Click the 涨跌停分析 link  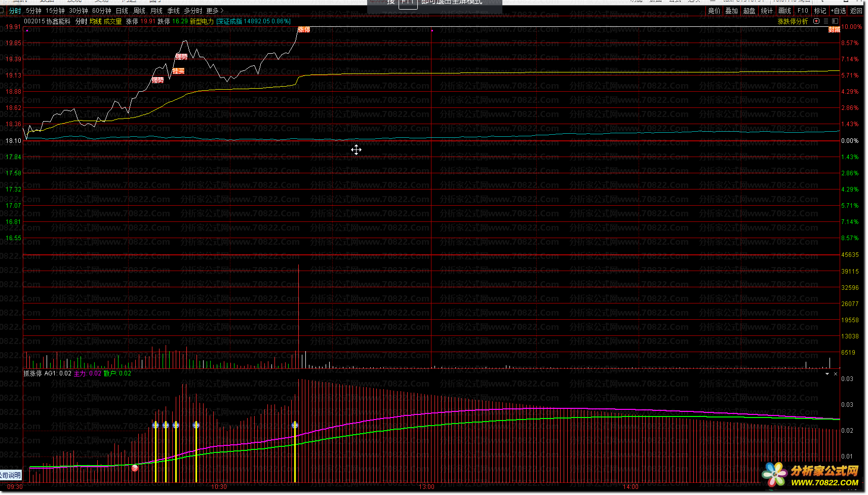[x=793, y=21]
